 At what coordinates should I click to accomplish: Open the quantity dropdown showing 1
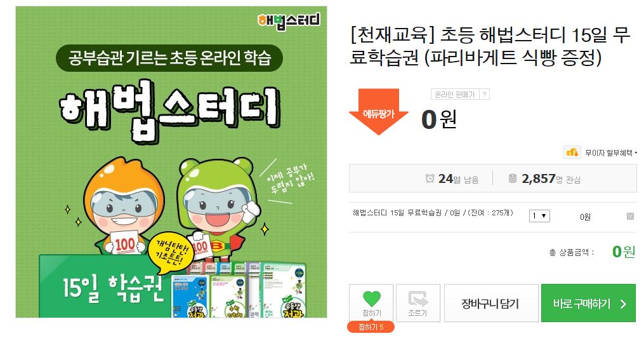click(539, 216)
